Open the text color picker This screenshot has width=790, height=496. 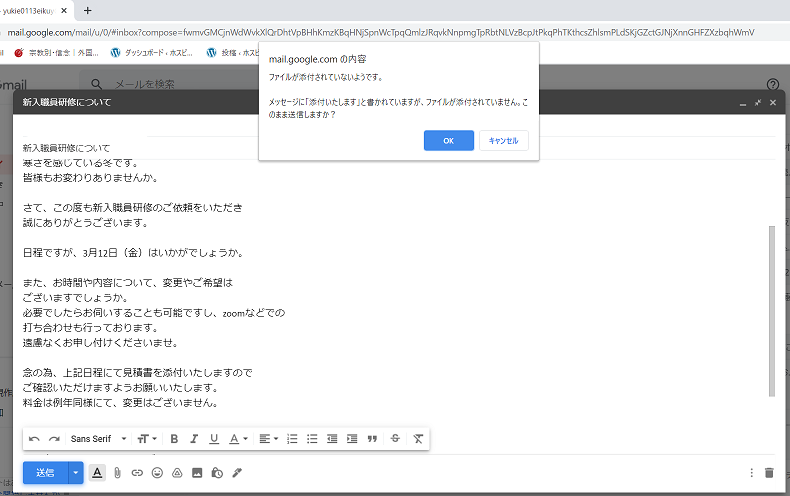238,439
